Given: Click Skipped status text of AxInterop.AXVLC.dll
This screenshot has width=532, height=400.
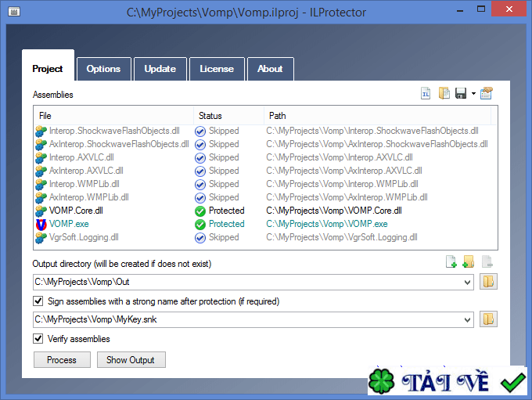Looking at the screenshot, I should 224,171.
